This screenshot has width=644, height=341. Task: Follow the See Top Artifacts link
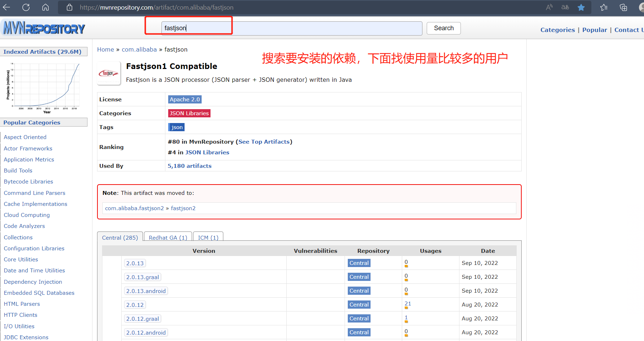click(264, 142)
